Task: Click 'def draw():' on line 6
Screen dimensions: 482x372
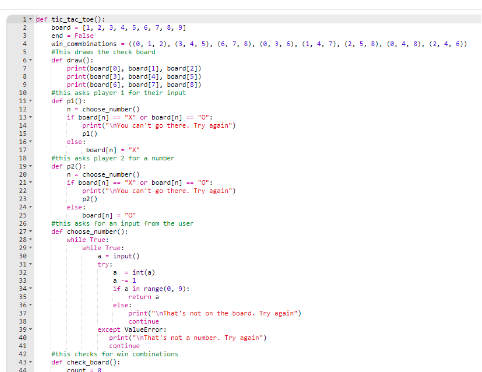Action: pos(72,60)
